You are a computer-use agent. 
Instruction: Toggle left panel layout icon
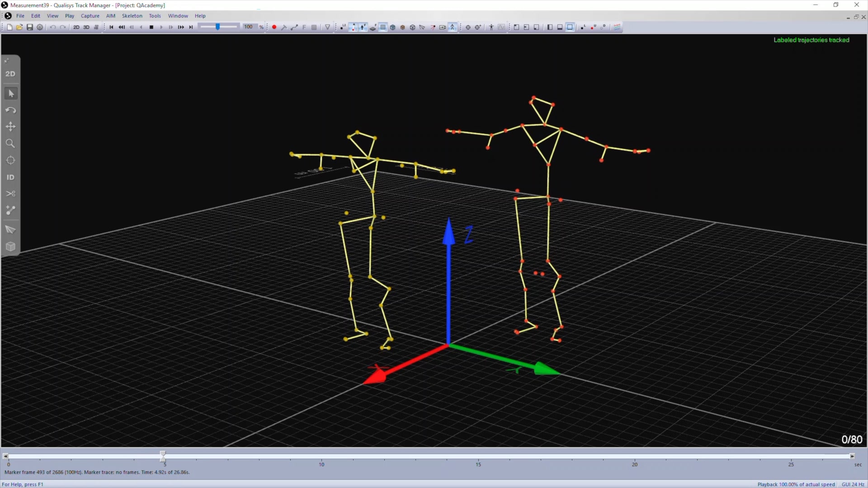(550, 27)
